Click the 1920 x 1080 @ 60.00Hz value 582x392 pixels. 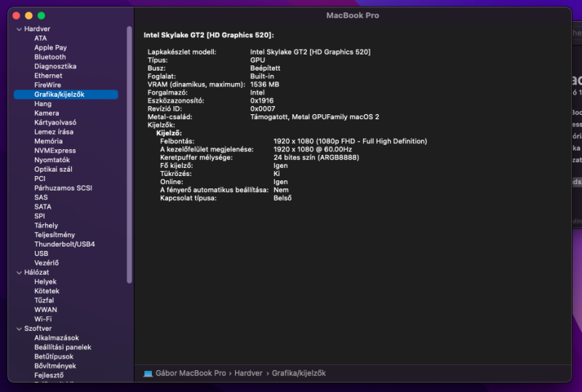pyautogui.click(x=313, y=150)
